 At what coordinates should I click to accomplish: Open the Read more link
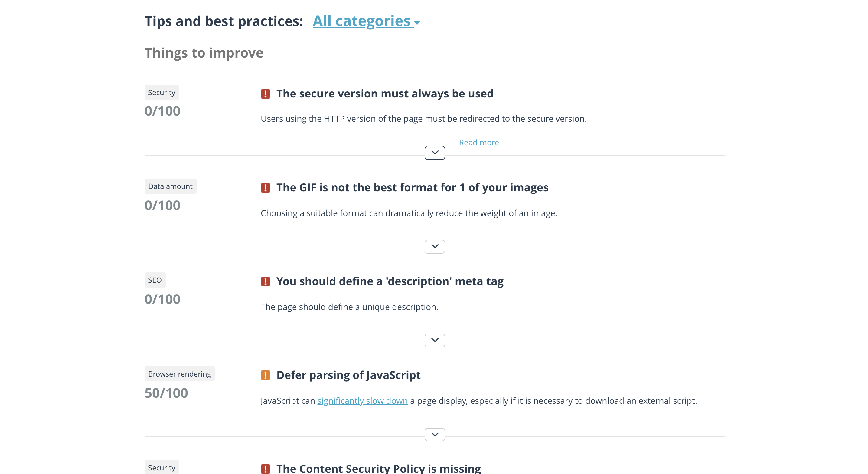[x=478, y=143]
